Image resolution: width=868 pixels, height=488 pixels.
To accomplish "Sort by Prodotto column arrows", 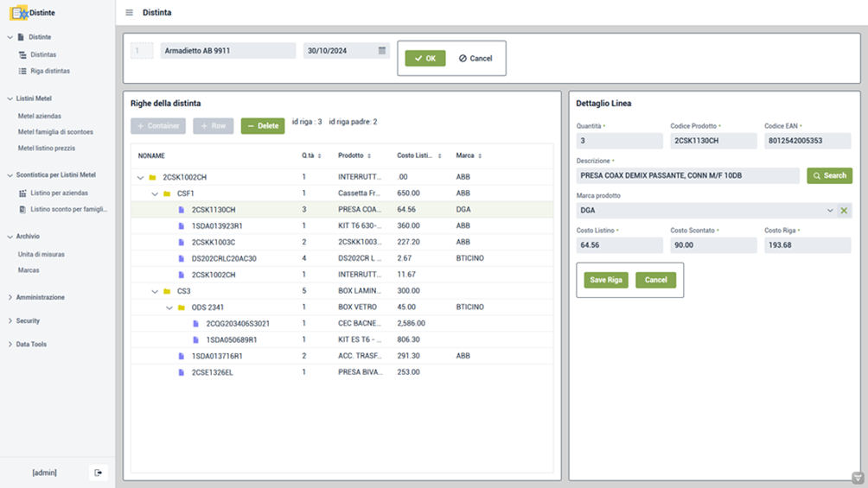I will click(x=369, y=156).
